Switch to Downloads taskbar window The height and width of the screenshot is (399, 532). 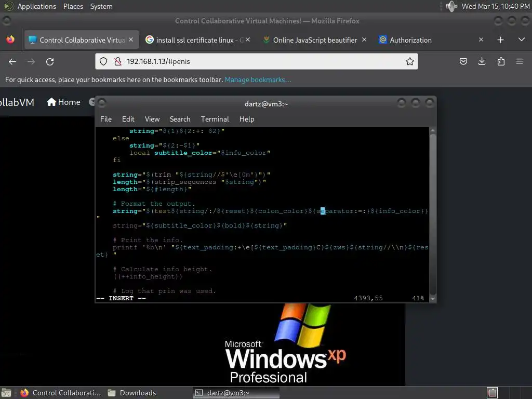pyautogui.click(x=132, y=393)
